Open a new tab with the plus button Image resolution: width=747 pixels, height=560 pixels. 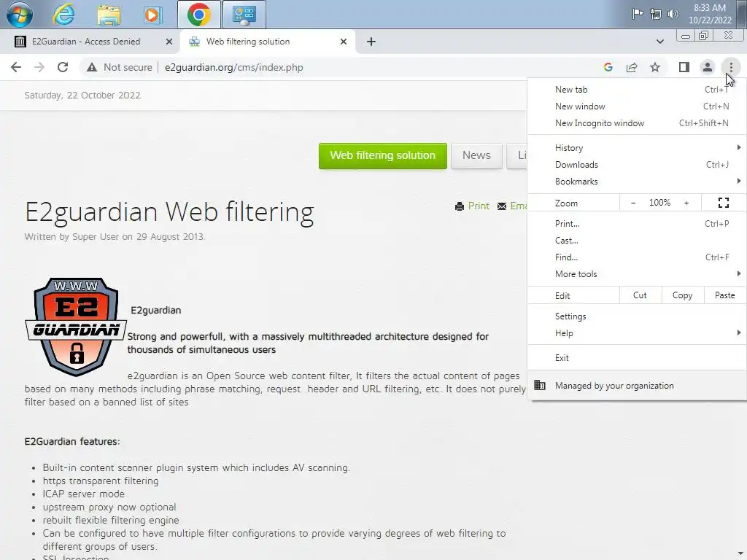[x=371, y=42]
